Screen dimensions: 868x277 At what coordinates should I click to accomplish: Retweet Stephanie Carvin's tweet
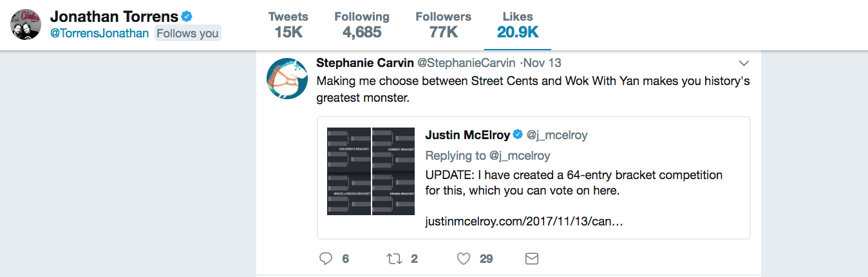393,259
